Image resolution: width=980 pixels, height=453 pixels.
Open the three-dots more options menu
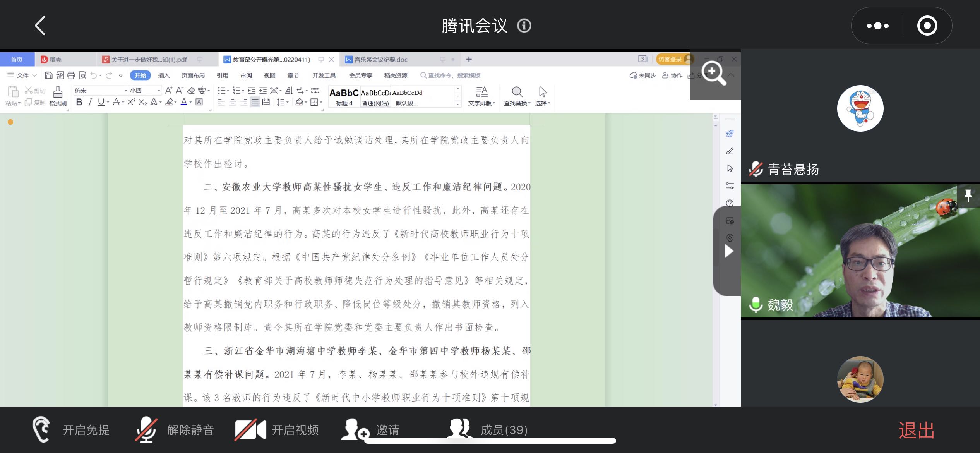click(877, 26)
